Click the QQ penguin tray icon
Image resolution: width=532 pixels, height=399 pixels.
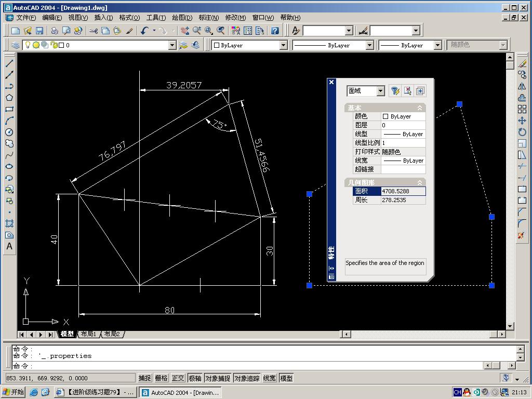pos(467,392)
